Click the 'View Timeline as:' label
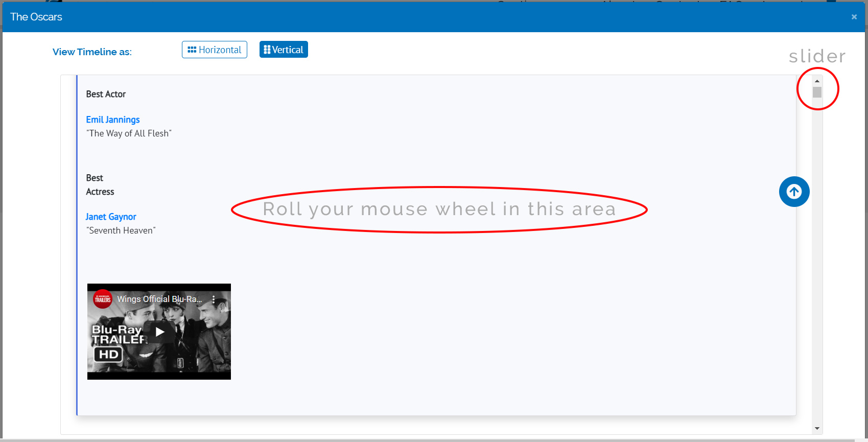868x442 pixels. point(92,52)
